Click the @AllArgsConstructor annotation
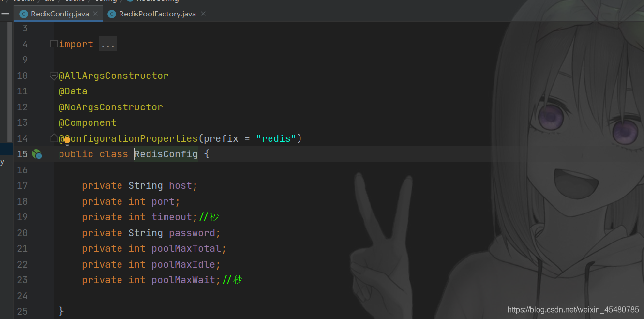 [x=114, y=76]
